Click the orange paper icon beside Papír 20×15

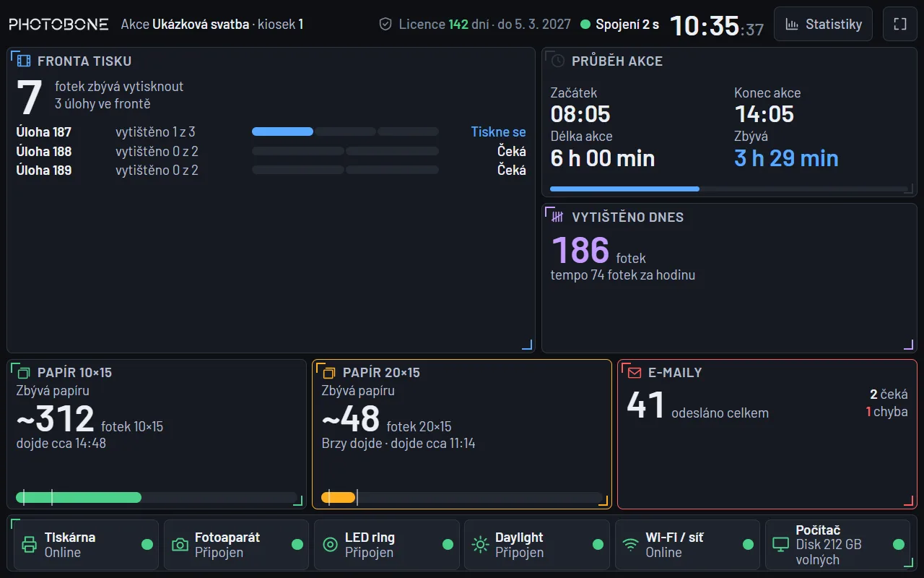[x=329, y=373]
